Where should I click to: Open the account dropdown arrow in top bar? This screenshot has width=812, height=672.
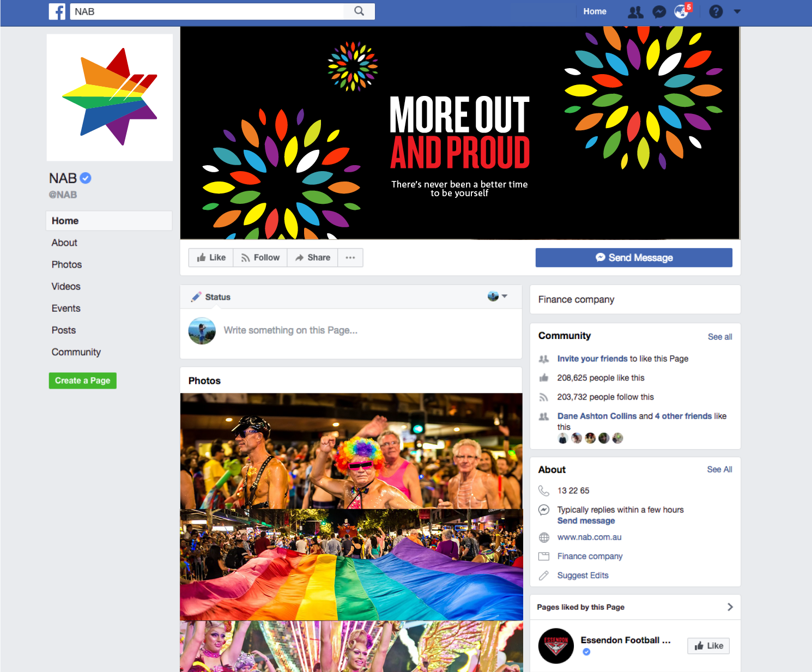point(737,11)
